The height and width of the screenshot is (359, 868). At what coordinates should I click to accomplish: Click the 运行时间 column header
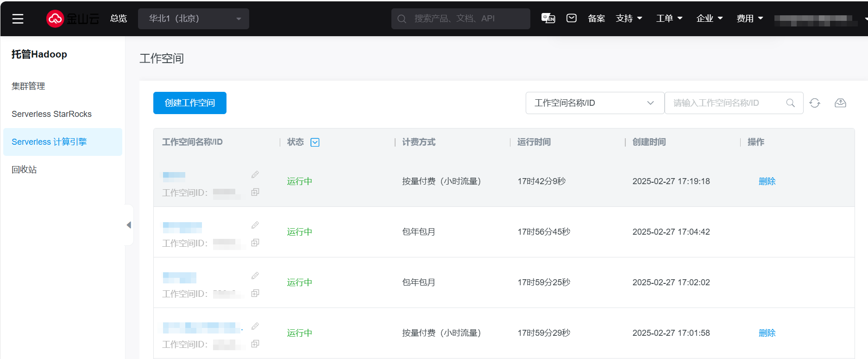[x=534, y=142]
